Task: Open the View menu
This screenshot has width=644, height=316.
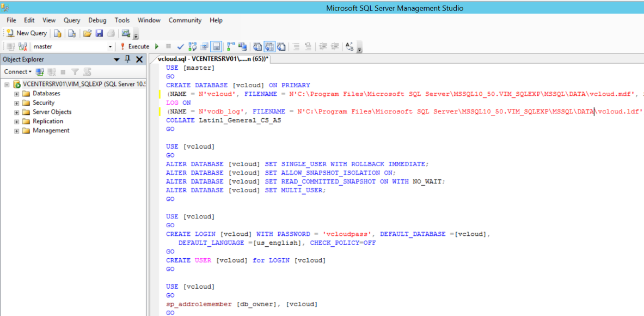Action: pyautogui.click(x=49, y=20)
